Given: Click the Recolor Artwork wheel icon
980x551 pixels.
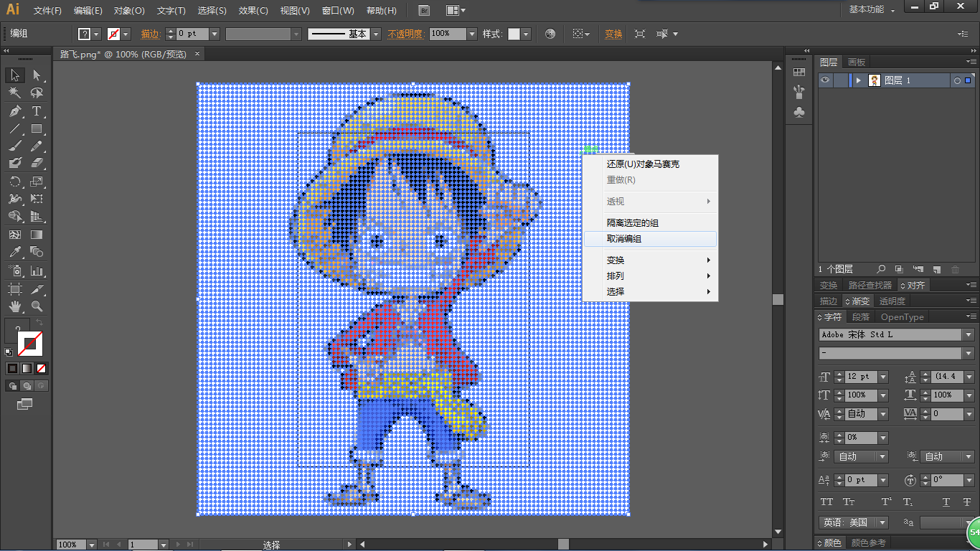Looking at the screenshot, I should tap(550, 34).
